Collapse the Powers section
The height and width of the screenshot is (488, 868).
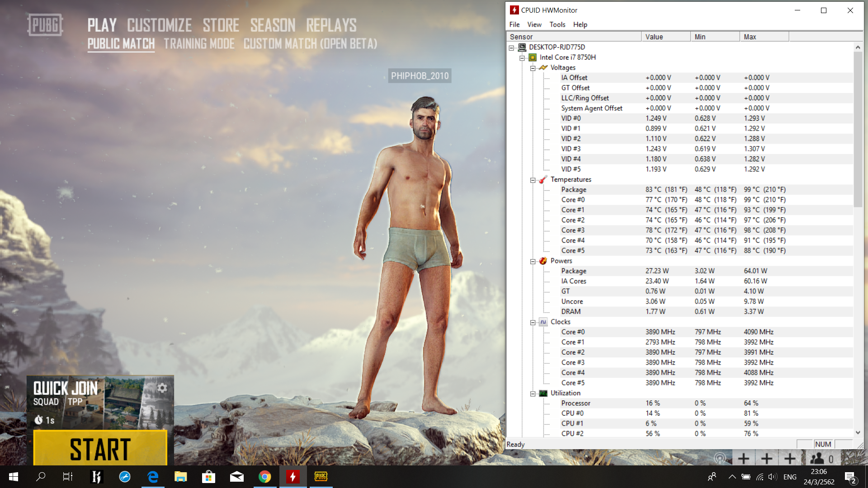tap(533, 261)
